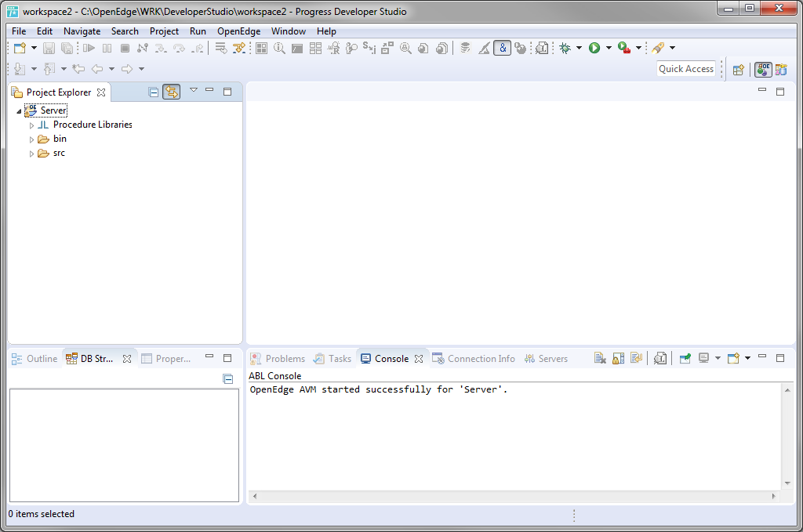Open the Navigate menu
Viewport: 803px width, 532px height.
(82, 31)
